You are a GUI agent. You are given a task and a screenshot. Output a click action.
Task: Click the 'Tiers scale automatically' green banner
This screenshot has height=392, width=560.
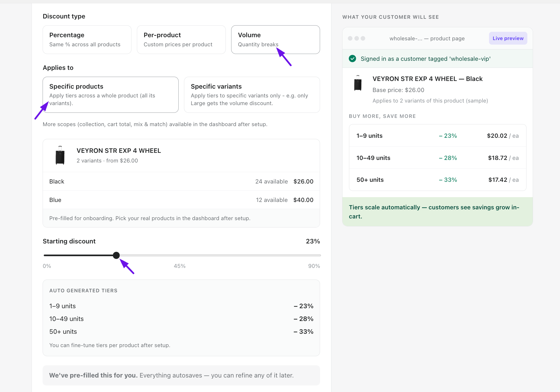438,212
